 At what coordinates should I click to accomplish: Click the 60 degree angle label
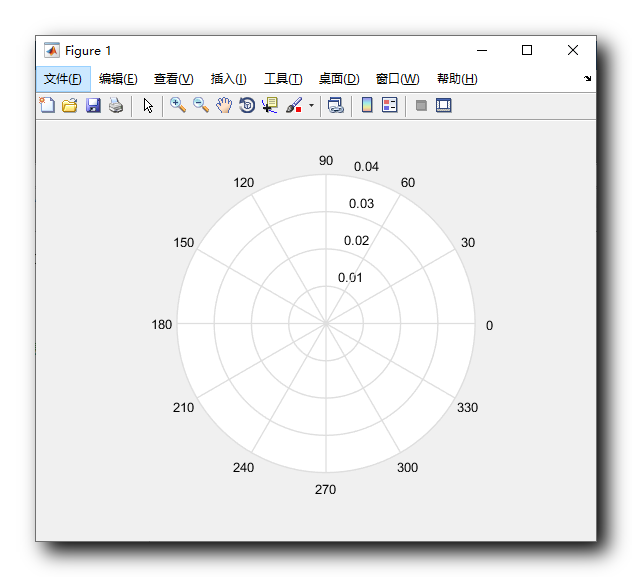pyautogui.click(x=407, y=183)
